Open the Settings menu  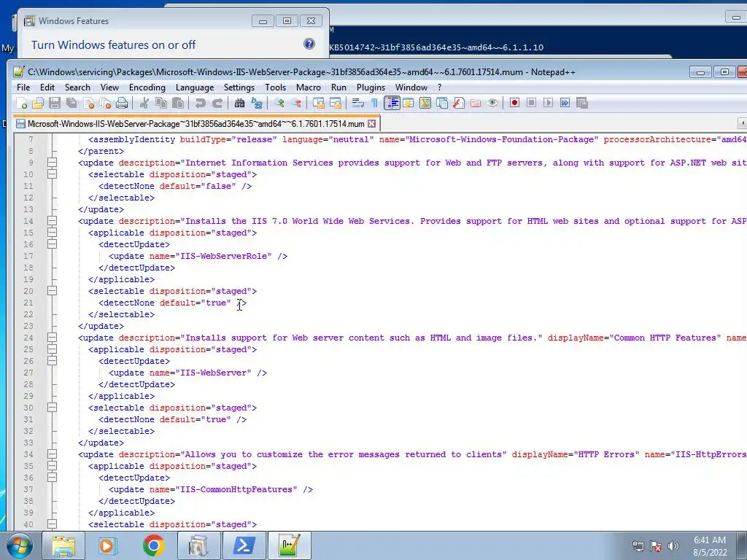(239, 87)
